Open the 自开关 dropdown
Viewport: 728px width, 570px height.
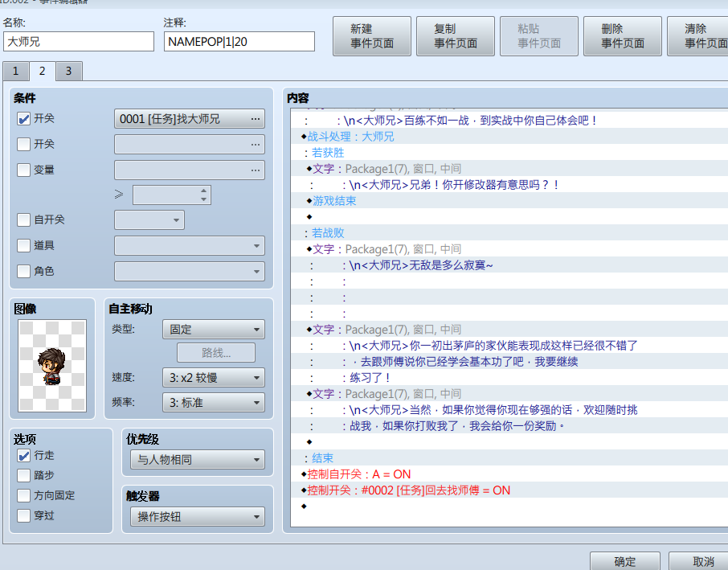pos(149,219)
